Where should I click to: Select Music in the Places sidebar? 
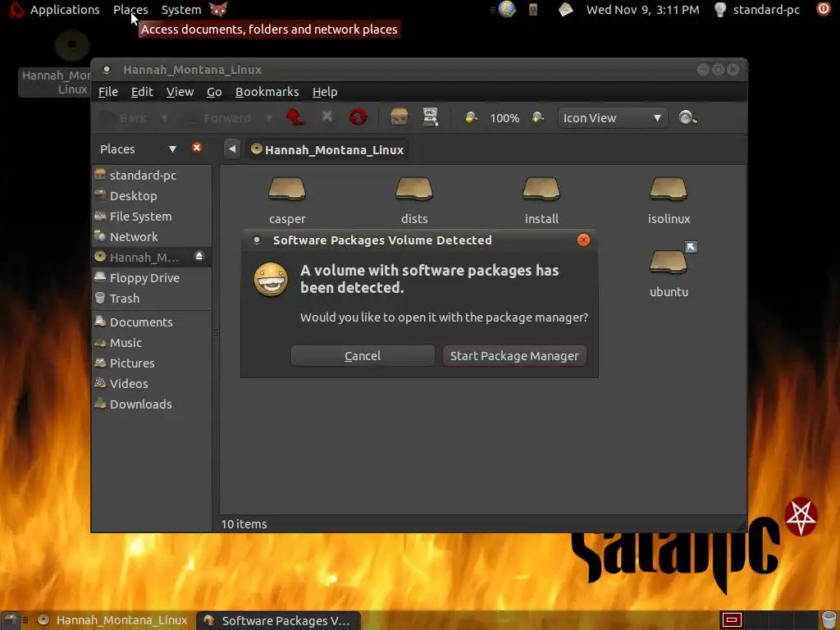[x=152, y=342]
